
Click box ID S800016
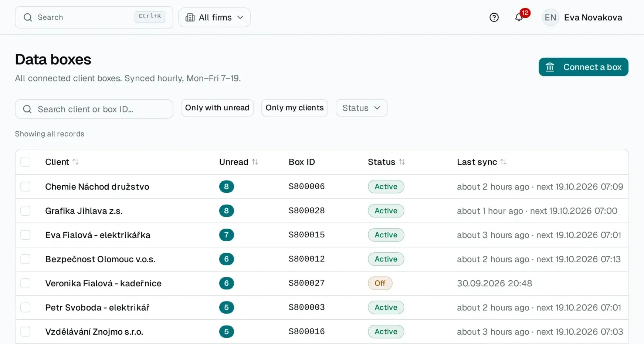point(306,331)
